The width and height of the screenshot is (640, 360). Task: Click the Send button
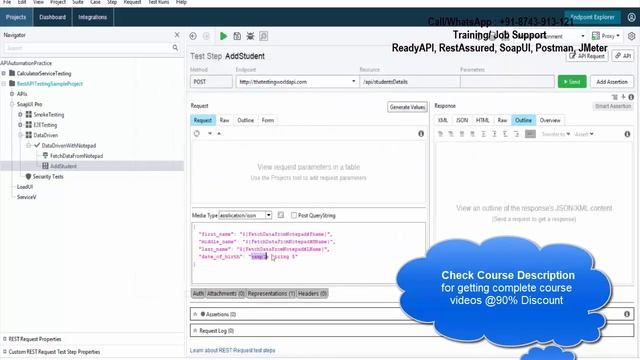point(572,82)
